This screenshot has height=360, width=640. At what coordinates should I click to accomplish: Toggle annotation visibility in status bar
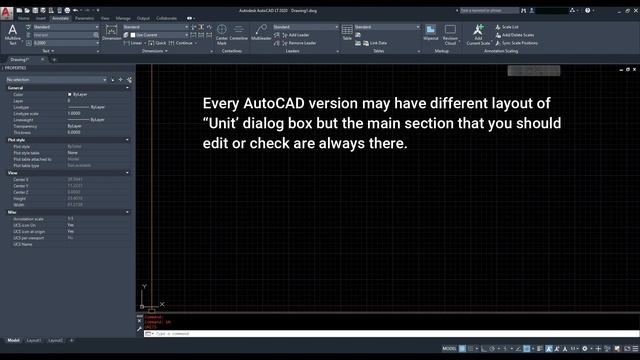click(x=549, y=349)
